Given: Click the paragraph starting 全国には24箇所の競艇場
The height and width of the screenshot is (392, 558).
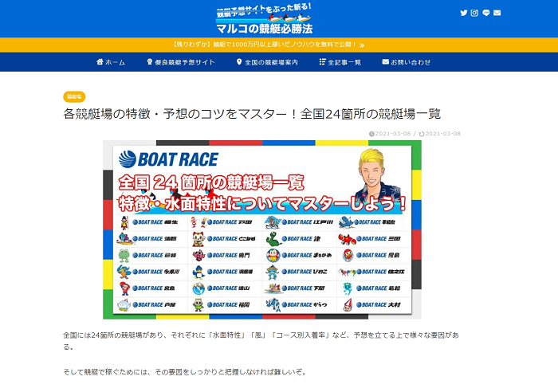Looking at the screenshot, I should pyautogui.click(x=261, y=341).
